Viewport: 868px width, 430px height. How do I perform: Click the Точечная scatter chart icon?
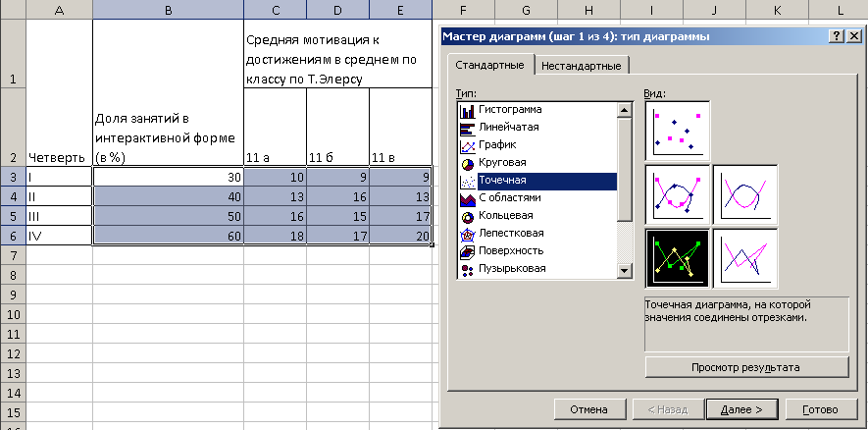point(468,182)
